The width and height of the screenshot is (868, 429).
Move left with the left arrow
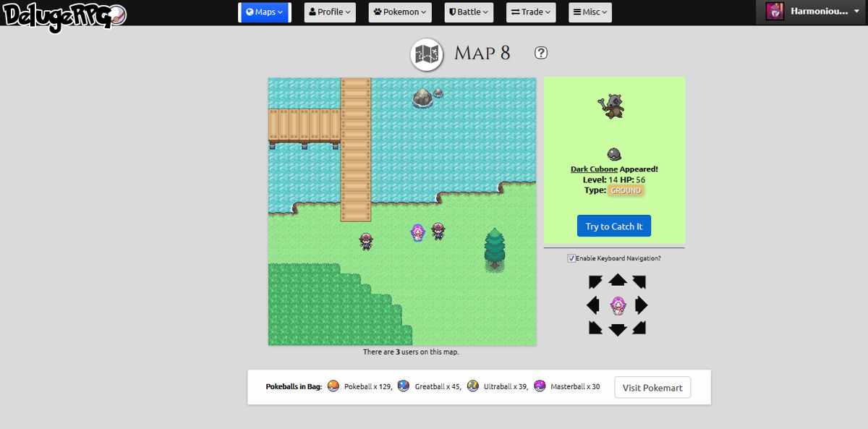pyautogui.click(x=592, y=305)
